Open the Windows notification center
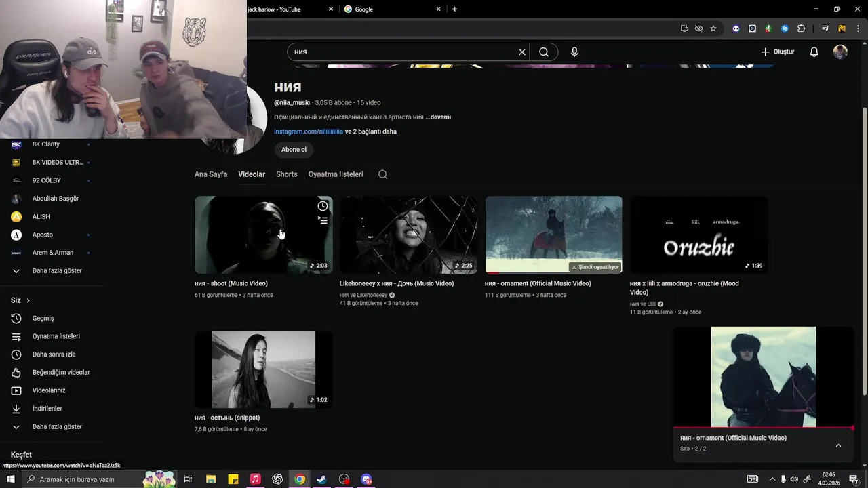 854,479
